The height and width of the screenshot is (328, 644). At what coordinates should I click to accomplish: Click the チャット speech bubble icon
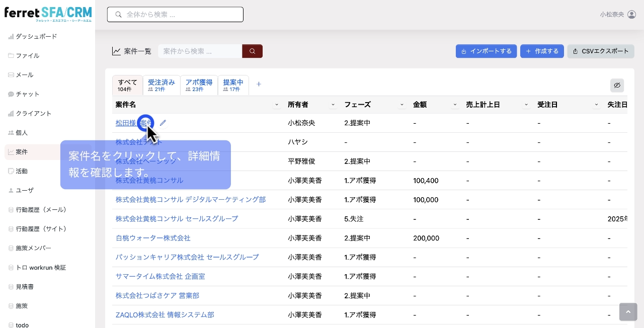point(11,94)
